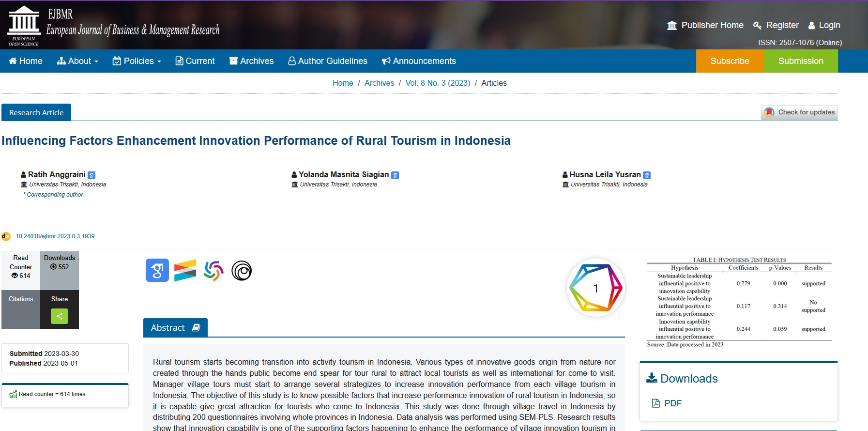Click the green share icon button
The width and height of the screenshot is (868, 431).
click(x=60, y=316)
